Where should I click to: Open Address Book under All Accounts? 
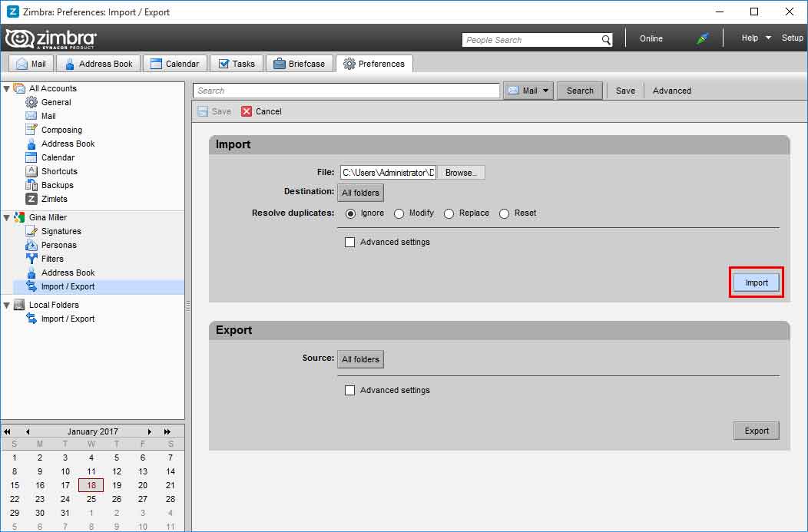point(68,144)
